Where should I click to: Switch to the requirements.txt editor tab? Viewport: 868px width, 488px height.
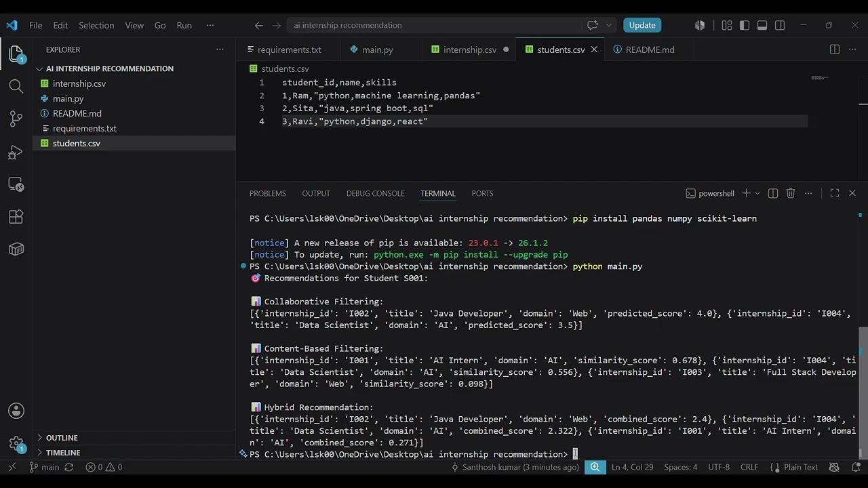288,49
